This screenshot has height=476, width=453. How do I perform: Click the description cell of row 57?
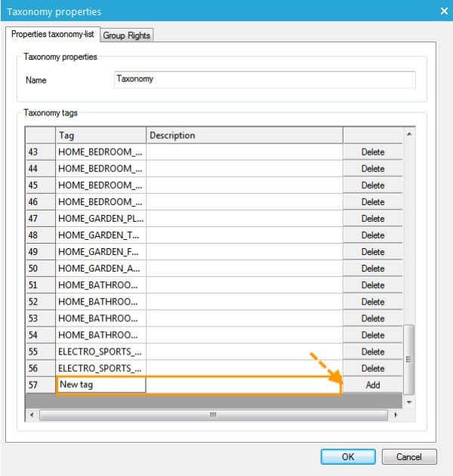(x=244, y=385)
